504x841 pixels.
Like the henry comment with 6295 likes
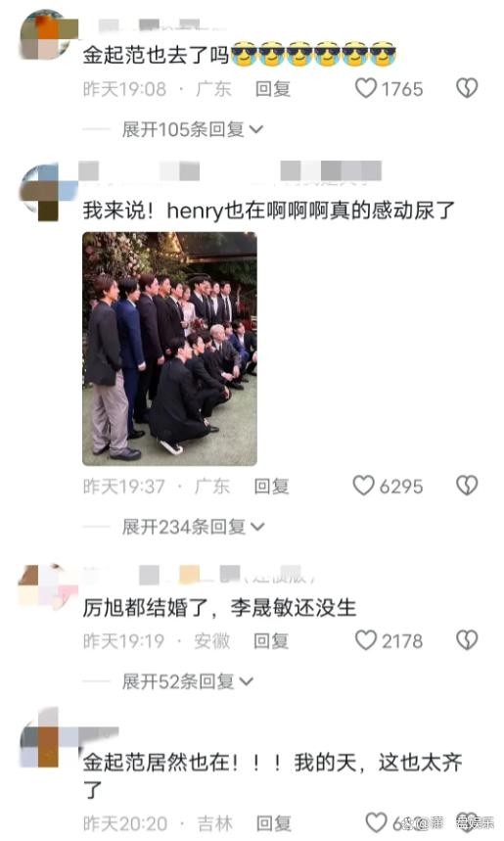point(363,486)
